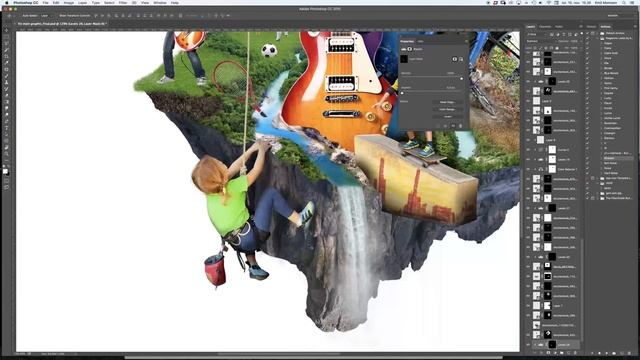Select the Clone Stamp tool
The width and height of the screenshot is (640, 360).
pos(6,82)
